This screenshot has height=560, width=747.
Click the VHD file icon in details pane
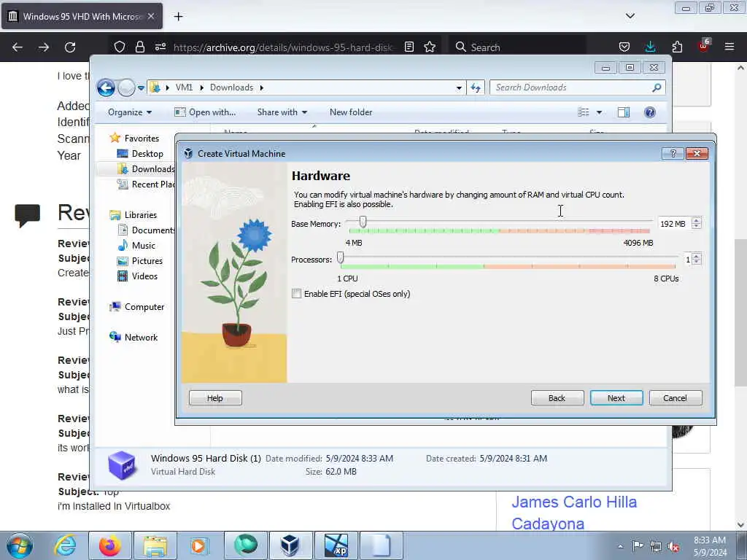(122, 464)
